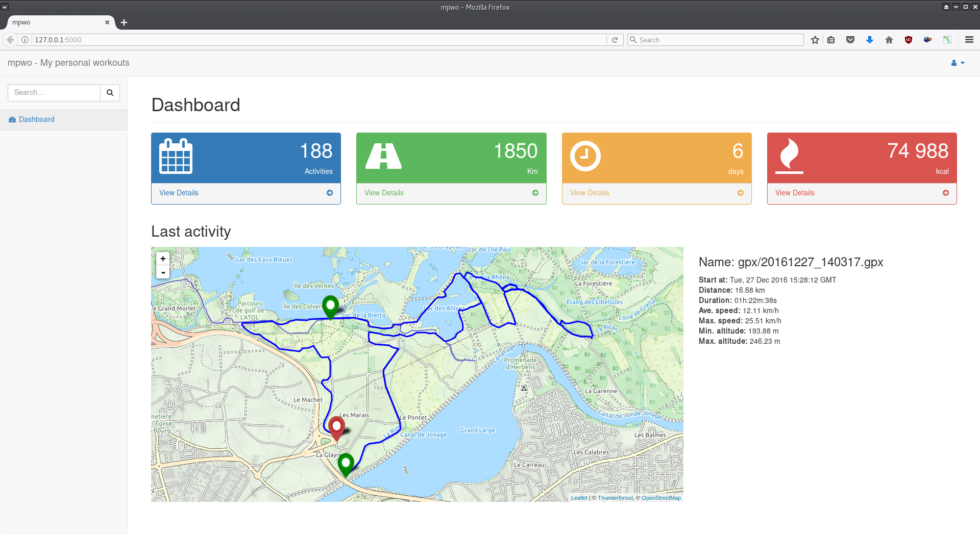Open the downloads arrow icon

tap(870, 40)
